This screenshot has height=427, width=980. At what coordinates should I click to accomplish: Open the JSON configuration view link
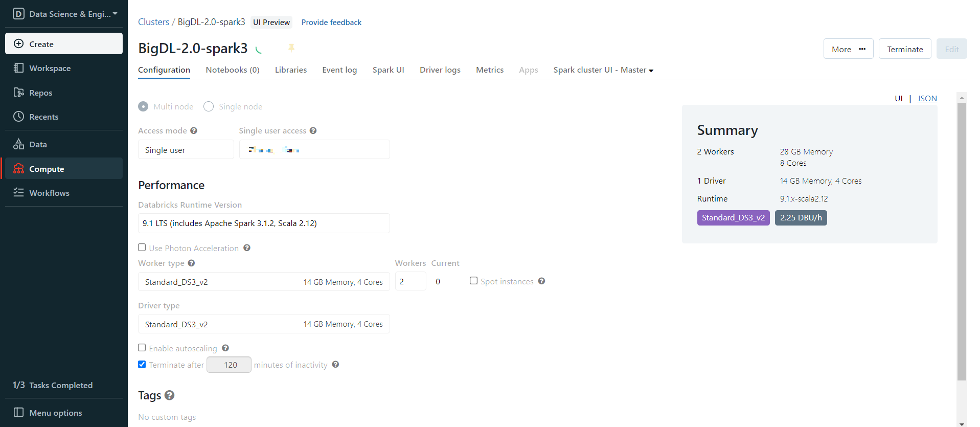pyautogui.click(x=927, y=99)
